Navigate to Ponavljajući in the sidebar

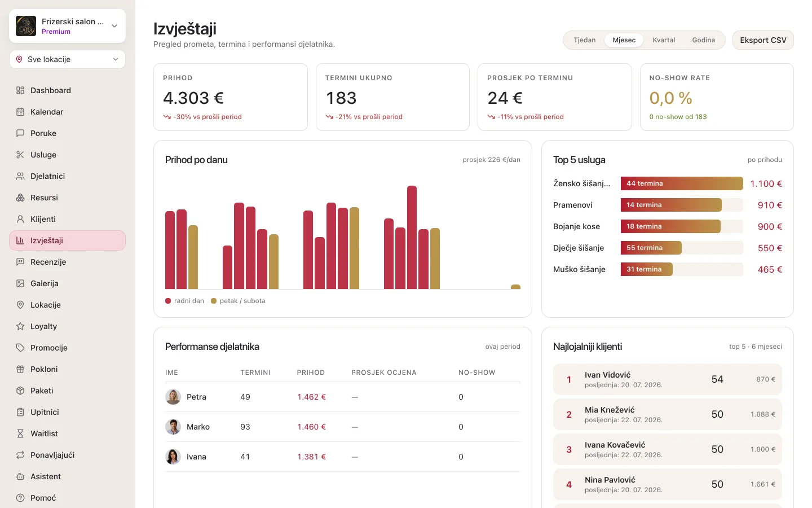(67, 455)
